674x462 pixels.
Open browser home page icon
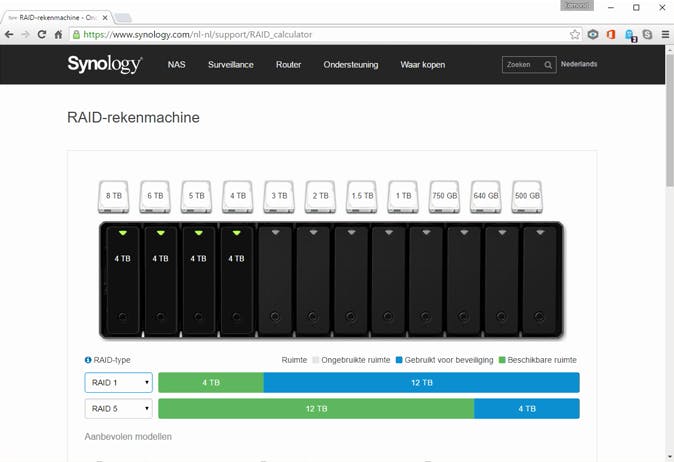click(58, 34)
